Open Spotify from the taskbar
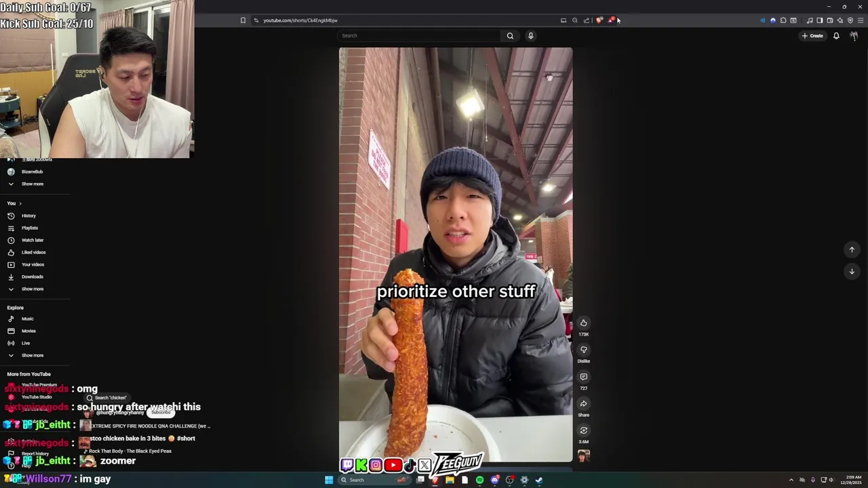This screenshot has width=868, height=488. pos(479,480)
